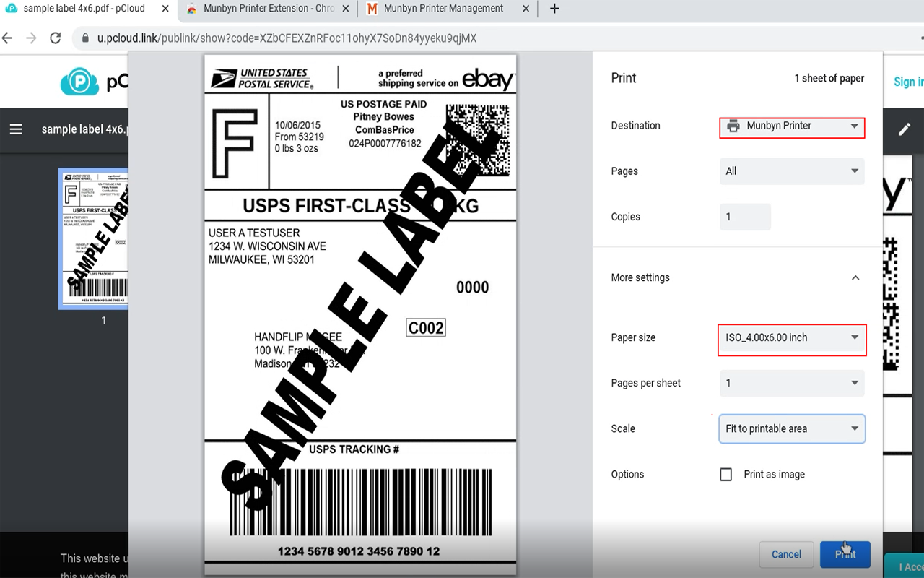The width and height of the screenshot is (924, 578).
Task: Click the Print button
Action: [845, 555]
